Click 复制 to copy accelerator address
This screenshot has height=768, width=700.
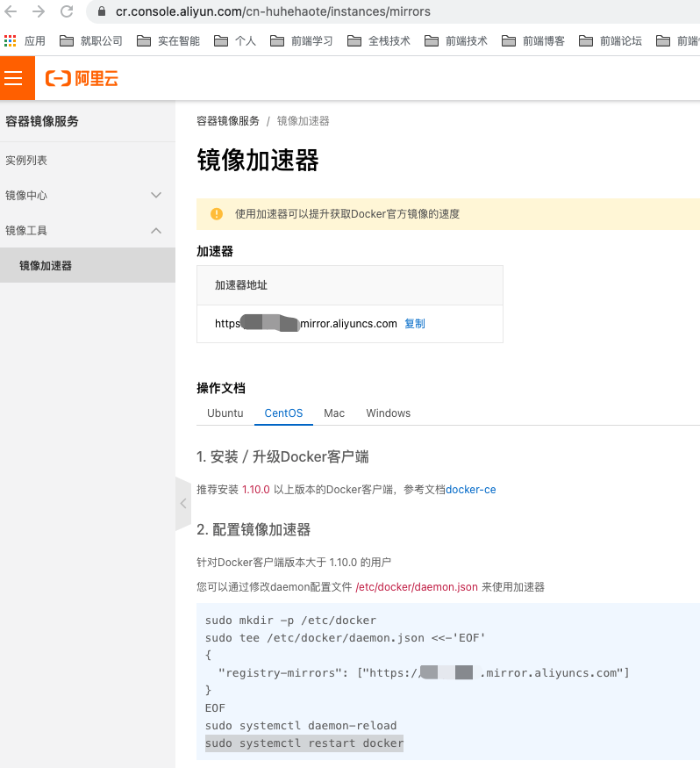(x=415, y=324)
